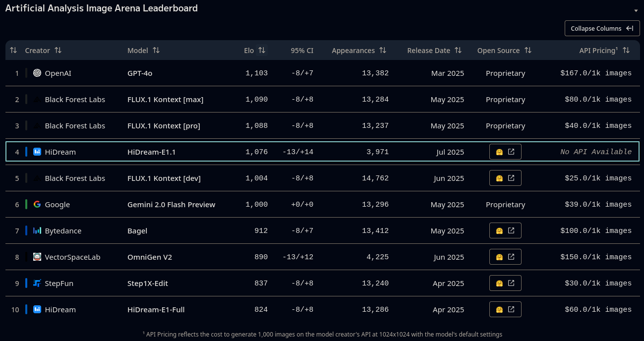Open the FLUX.1 Kontext [dev] Hugging Face link

pos(505,178)
